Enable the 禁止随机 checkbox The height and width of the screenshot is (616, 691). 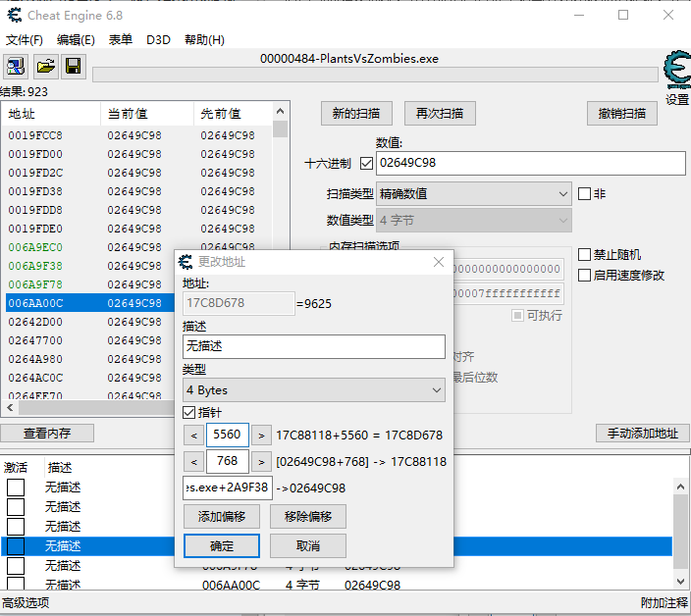click(x=584, y=254)
